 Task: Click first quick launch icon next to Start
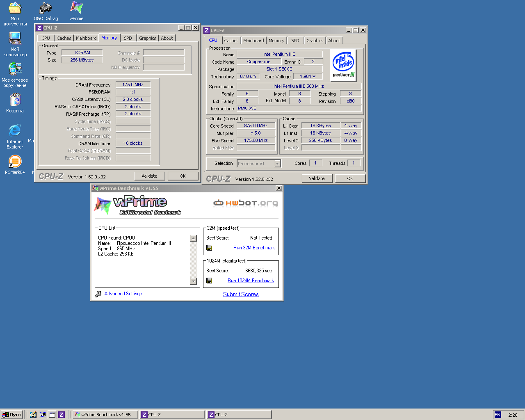click(x=33, y=415)
